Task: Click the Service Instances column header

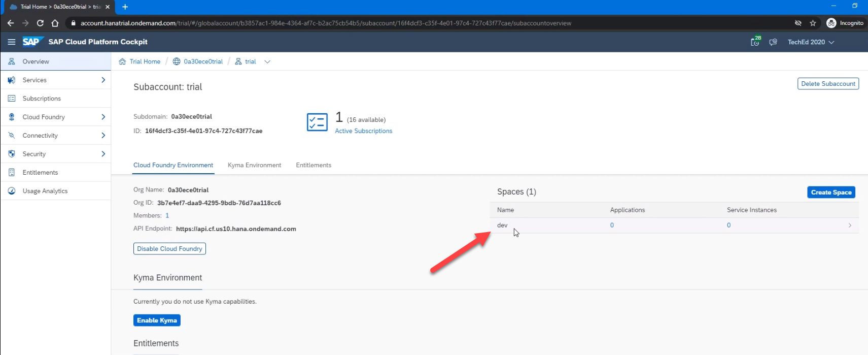Action: pos(751,210)
